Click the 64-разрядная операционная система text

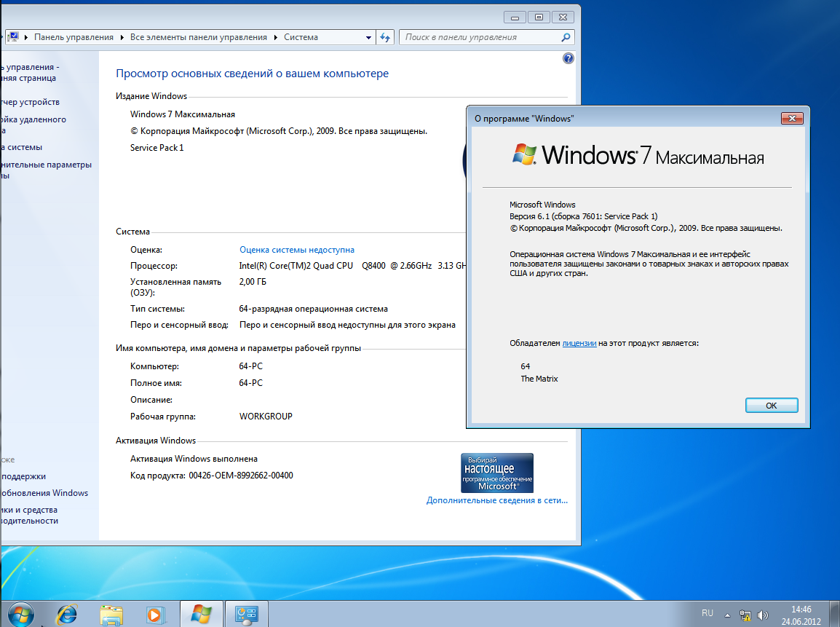tap(314, 309)
